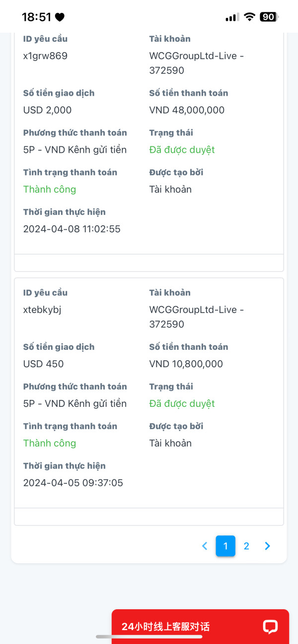Tap the timestamp 2024-04-08 11:02:55
Viewport: 298px width, 644px height.
pyautogui.click(x=72, y=229)
